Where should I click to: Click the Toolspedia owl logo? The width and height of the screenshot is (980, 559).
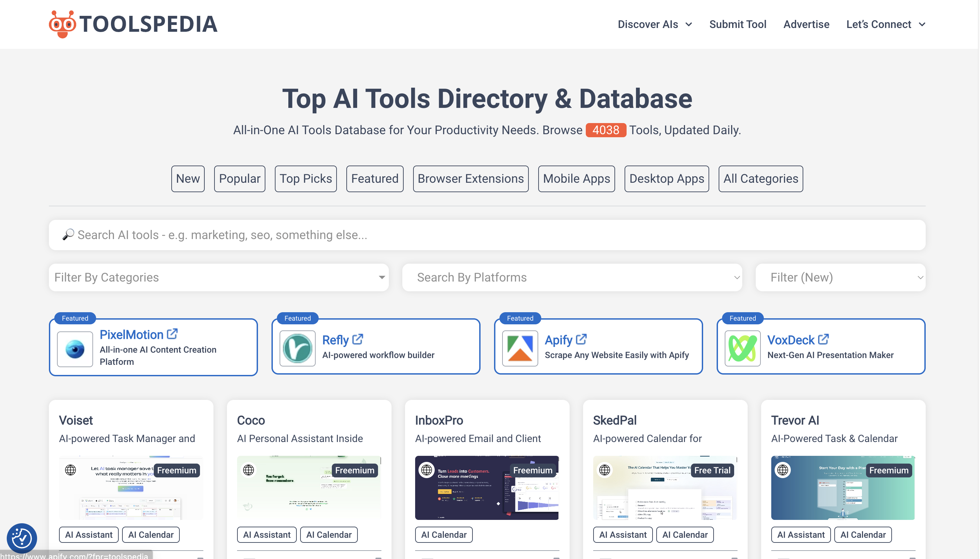[x=62, y=24]
